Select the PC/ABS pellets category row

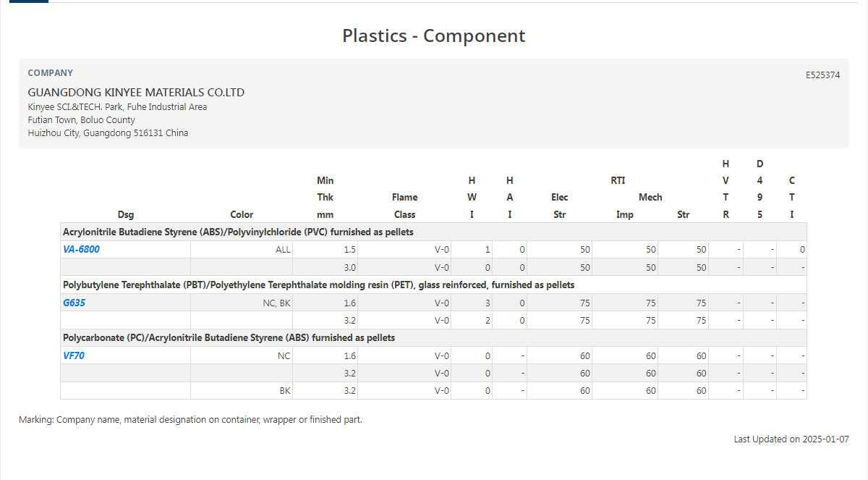pos(229,337)
